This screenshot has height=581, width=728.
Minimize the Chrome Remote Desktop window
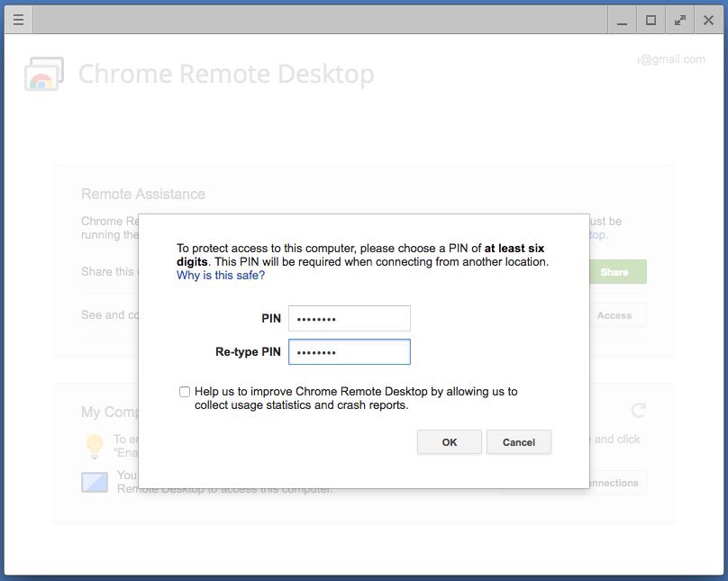point(622,20)
